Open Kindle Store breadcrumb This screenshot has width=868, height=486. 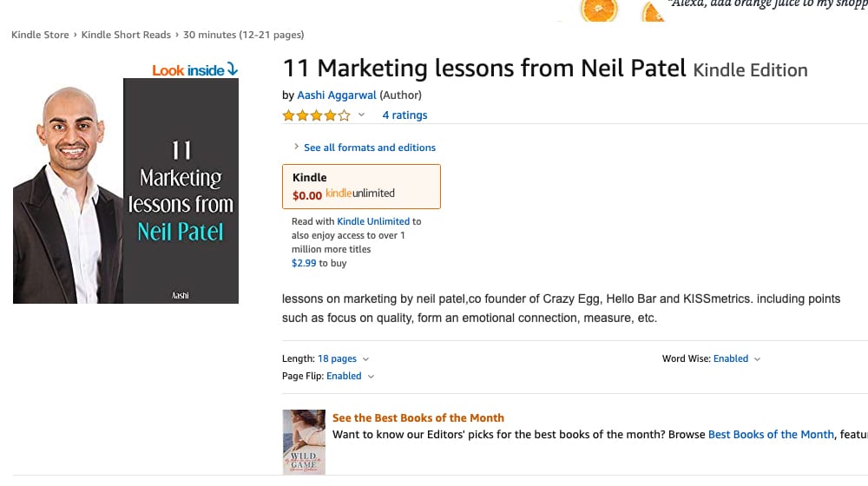pos(40,35)
